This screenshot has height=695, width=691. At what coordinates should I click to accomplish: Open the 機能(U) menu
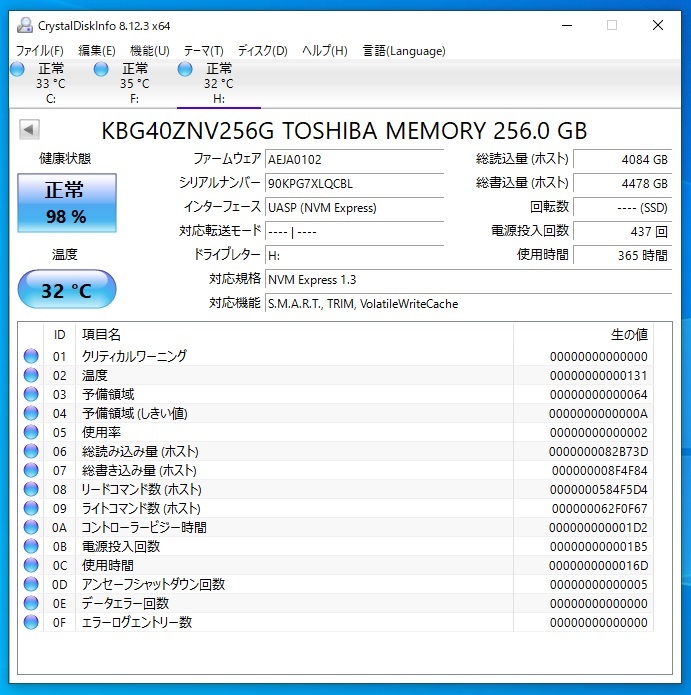click(150, 51)
